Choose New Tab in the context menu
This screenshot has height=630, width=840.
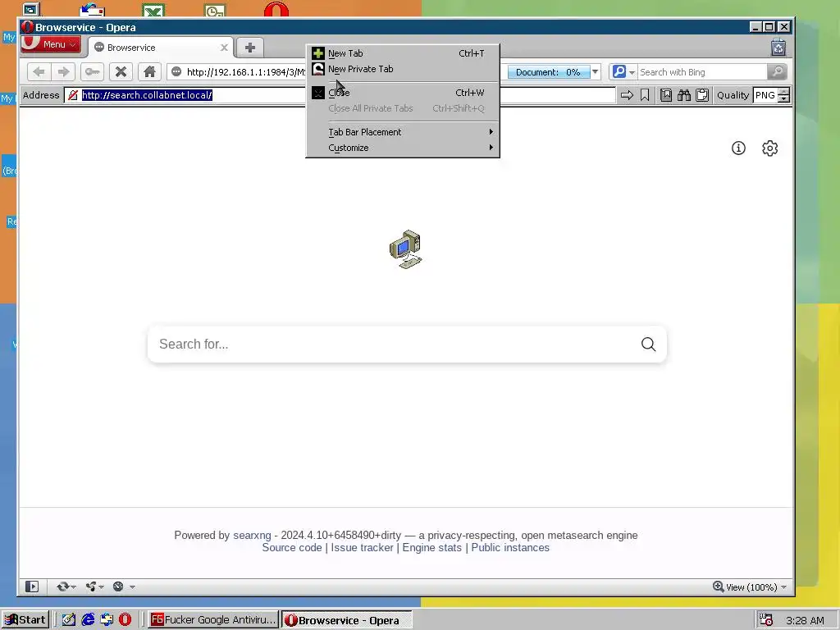(x=402, y=53)
